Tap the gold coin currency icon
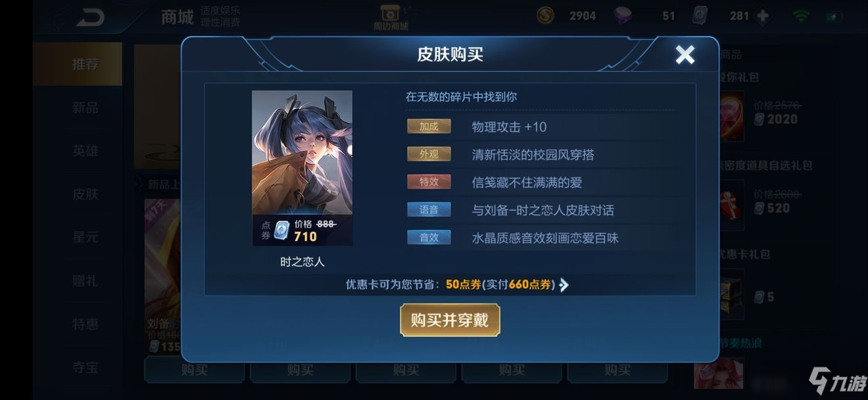The width and height of the screenshot is (868, 400). (x=545, y=16)
